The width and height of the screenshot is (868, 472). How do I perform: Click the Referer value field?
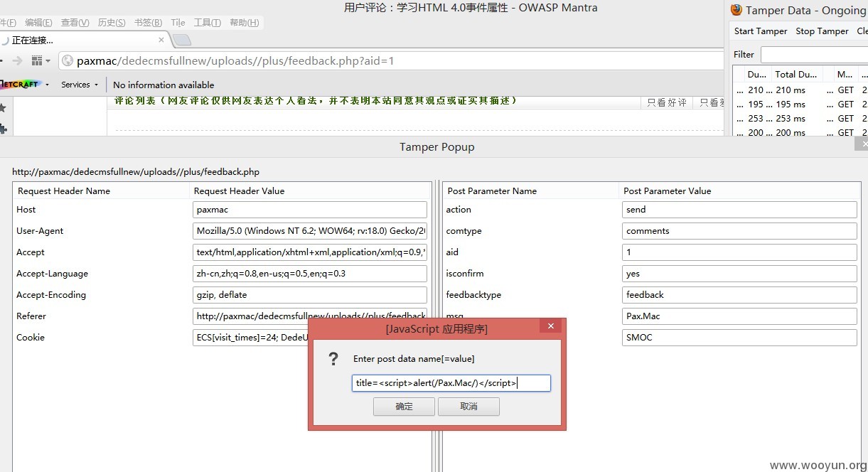coord(310,316)
